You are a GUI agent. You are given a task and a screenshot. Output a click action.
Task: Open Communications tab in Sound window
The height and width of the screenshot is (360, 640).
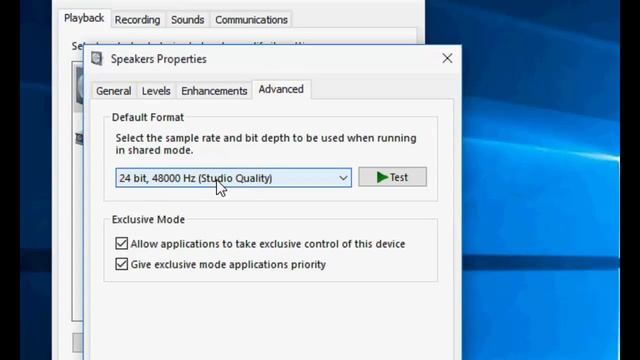pyautogui.click(x=251, y=20)
